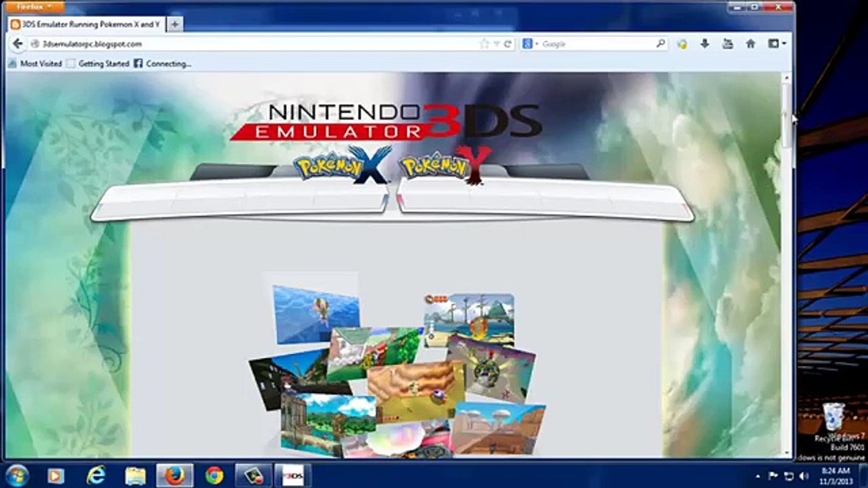Bookmark this page with the star icon
Screen dimensions: 868x488
pos(484,43)
